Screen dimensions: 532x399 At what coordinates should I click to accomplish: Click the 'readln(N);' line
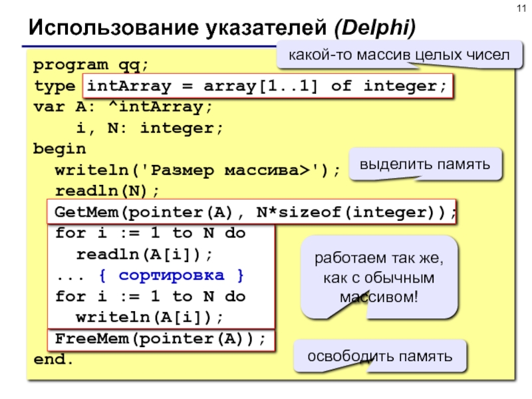pos(107,191)
